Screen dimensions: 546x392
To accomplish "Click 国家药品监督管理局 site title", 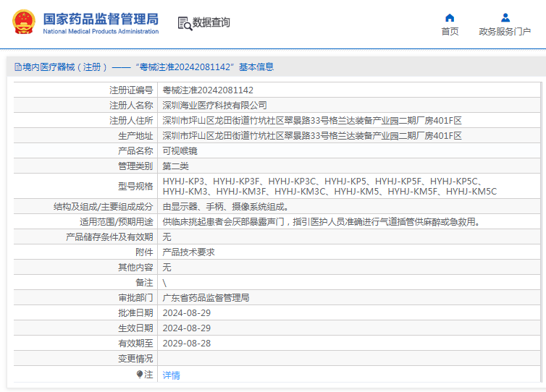I will pos(101,19).
